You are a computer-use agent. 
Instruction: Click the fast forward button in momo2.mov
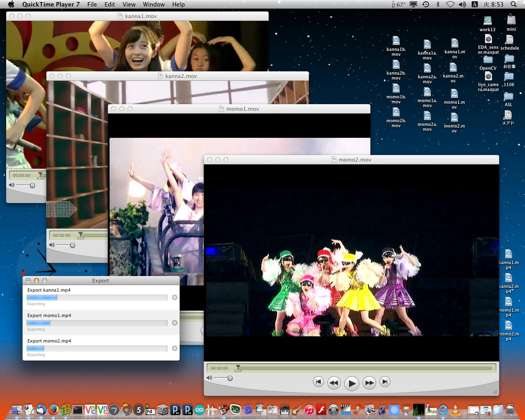369,383
